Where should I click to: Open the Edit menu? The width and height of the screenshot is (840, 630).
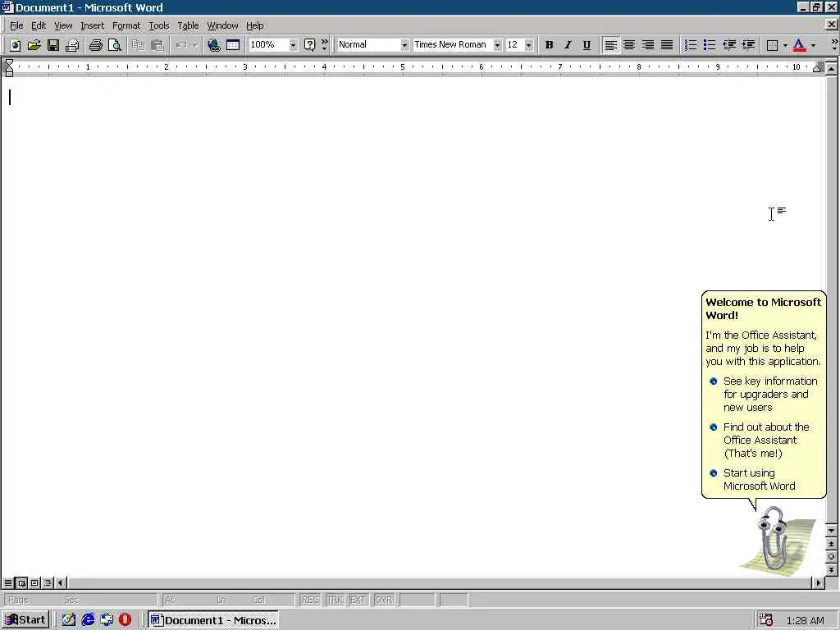point(38,25)
